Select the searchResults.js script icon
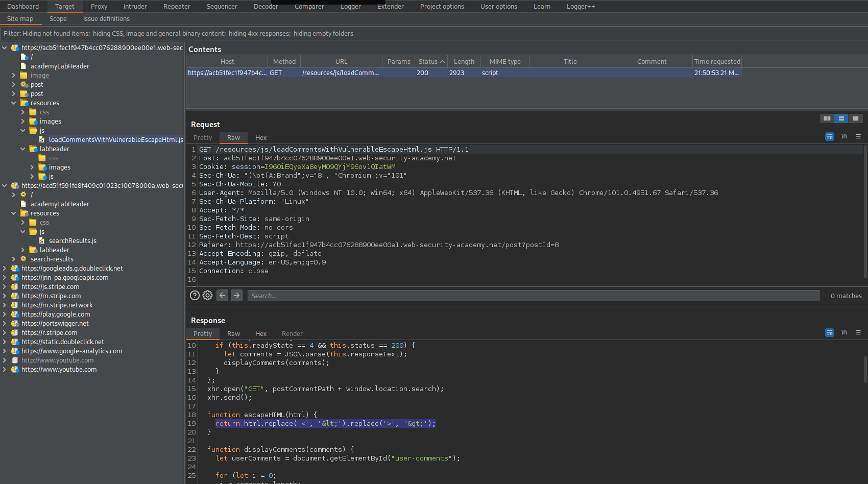The height and width of the screenshot is (484, 868). 42,240
